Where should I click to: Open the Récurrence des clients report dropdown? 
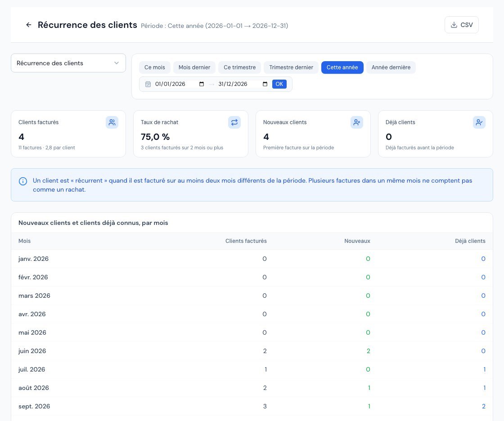click(x=68, y=63)
